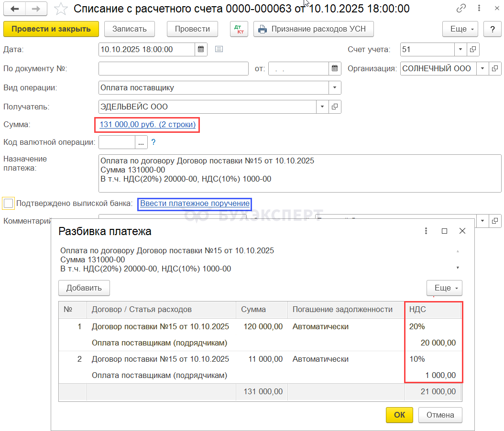This screenshot has width=504, height=431.
Task: Click the По документу № input field
Action: [173, 68]
